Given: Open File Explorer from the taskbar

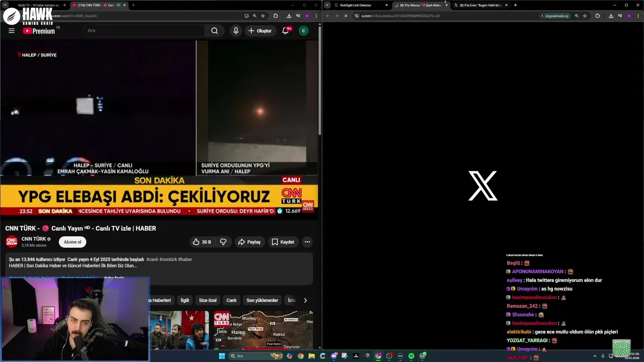Looking at the screenshot, I should pos(311,356).
